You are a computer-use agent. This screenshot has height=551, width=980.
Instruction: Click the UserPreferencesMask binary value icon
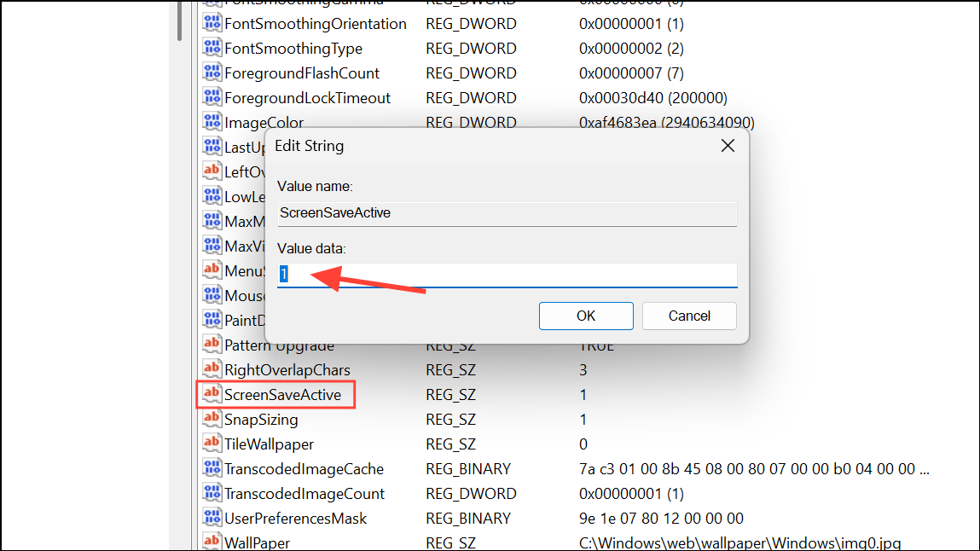pyautogui.click(x=212, y=518)
